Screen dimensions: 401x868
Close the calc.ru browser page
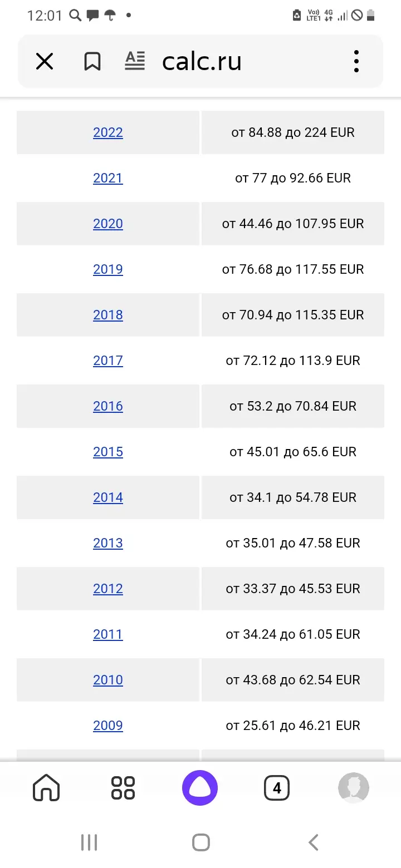coord(45,61)
